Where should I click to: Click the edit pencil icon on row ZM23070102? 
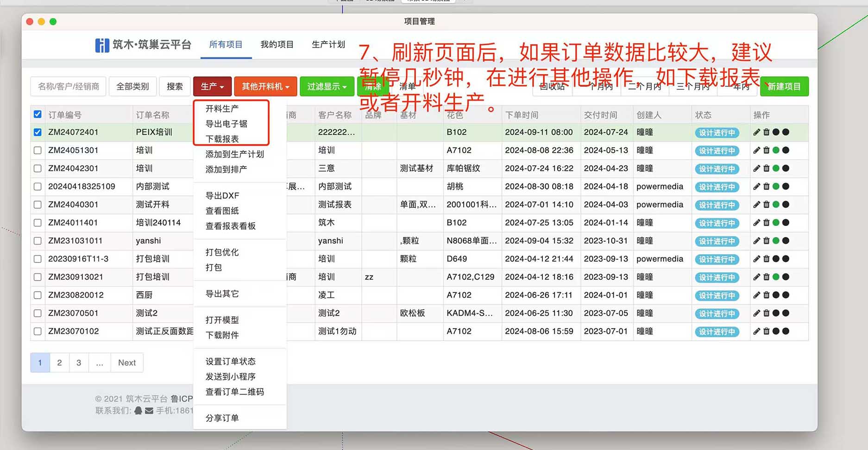pos(756,331)
